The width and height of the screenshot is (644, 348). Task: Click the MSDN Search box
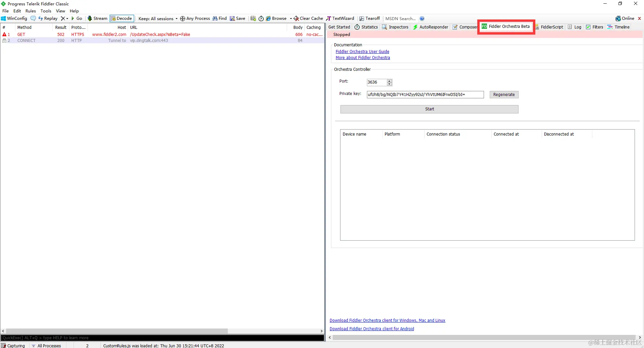(400, 18)
